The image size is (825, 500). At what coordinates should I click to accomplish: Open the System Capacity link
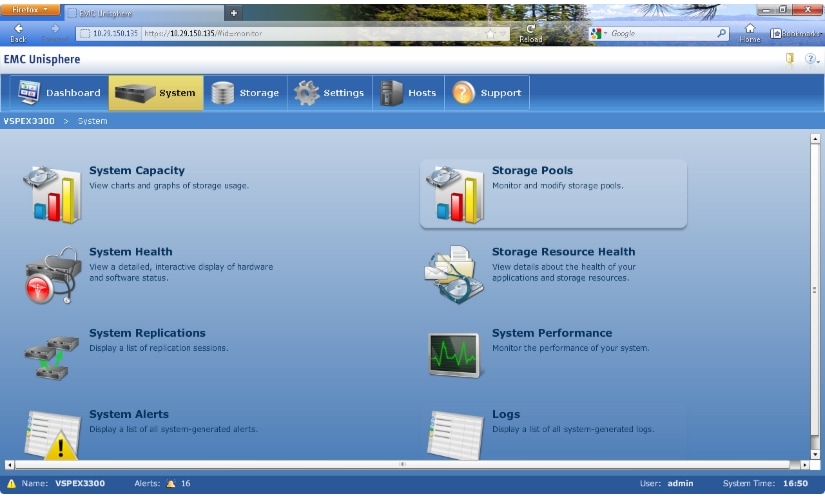coord(137,171)
